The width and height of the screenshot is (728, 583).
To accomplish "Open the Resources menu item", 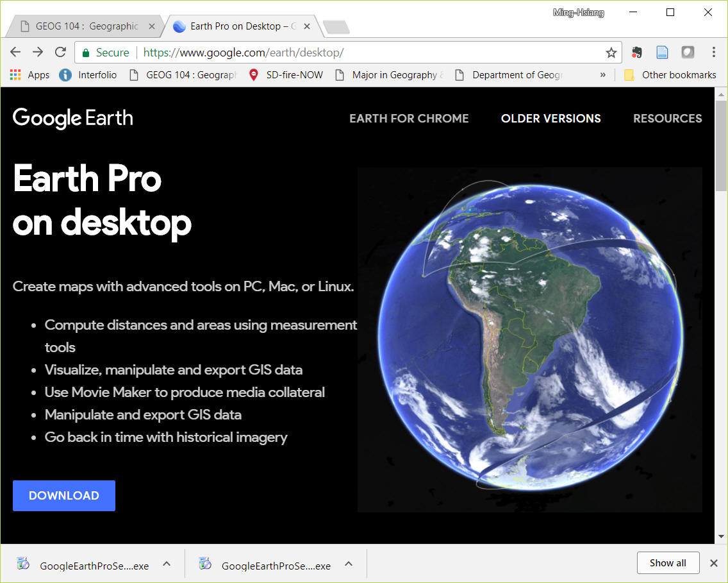I will (668, 119).
